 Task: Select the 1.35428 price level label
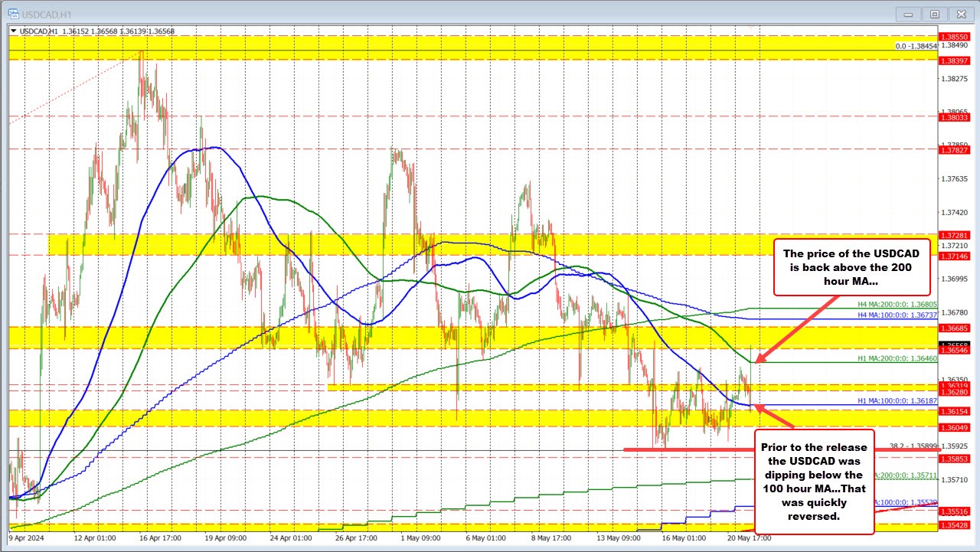click(956, 524)
